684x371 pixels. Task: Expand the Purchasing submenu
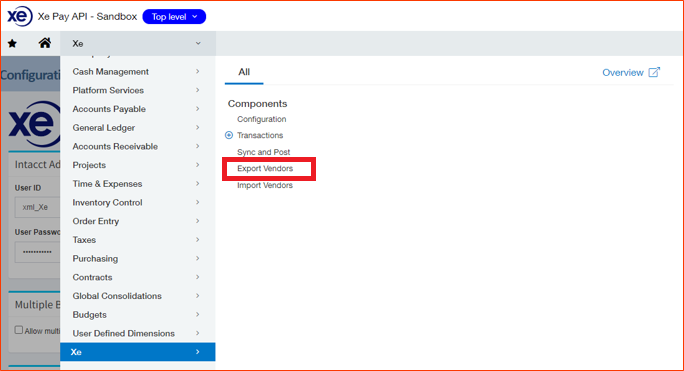137,258
